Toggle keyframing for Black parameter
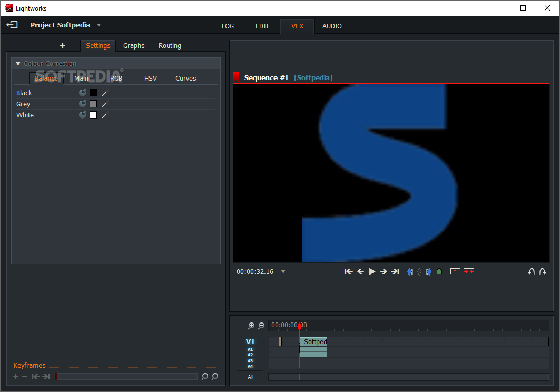The image size is (560, 392). (x=83, y=93)
